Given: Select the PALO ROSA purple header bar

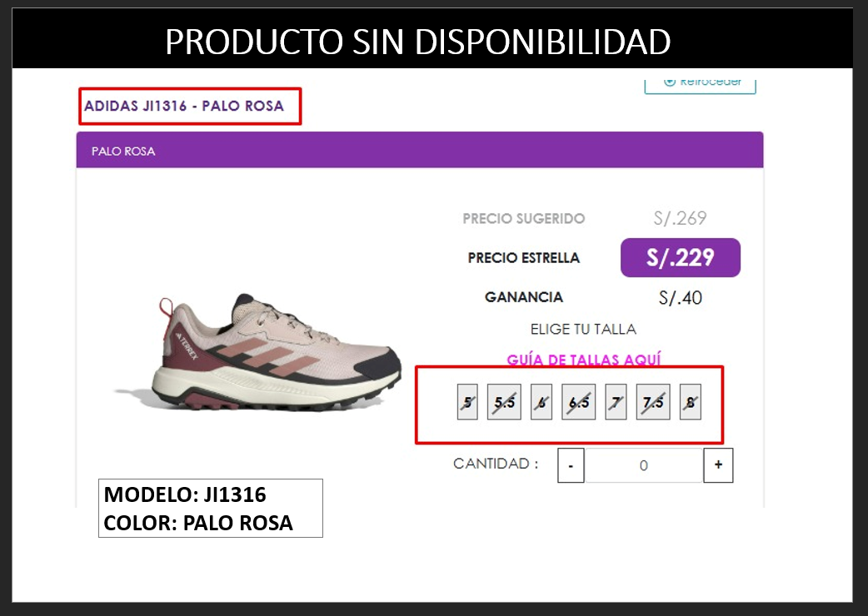Looking at the screenshot, I should coord(420,150).
